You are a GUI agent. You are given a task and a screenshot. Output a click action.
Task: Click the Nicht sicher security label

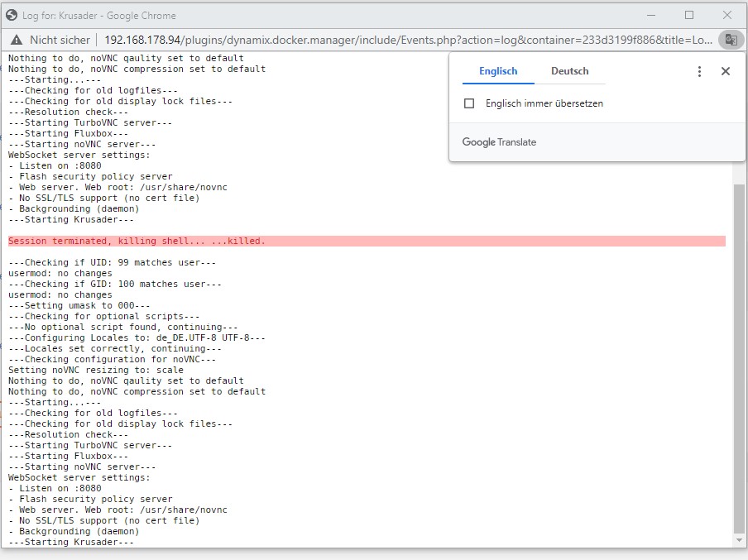[x=60, y=40]
